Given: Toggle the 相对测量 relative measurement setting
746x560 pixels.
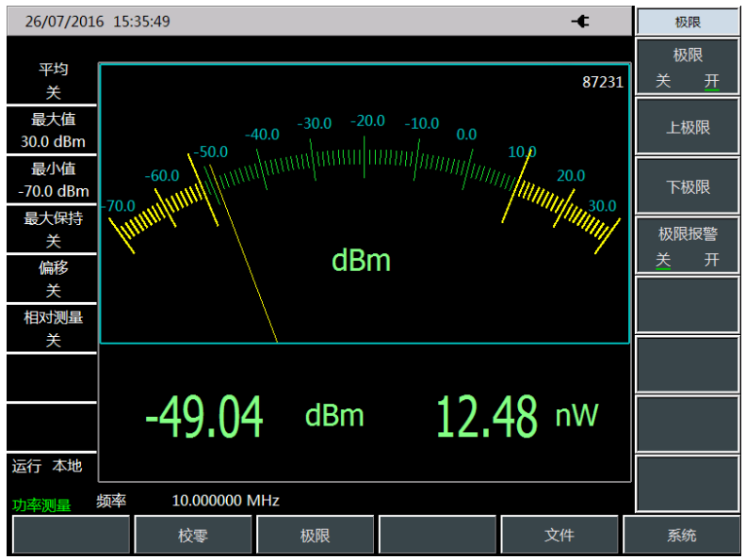Looking at the screenshot, I should (52, 328).
